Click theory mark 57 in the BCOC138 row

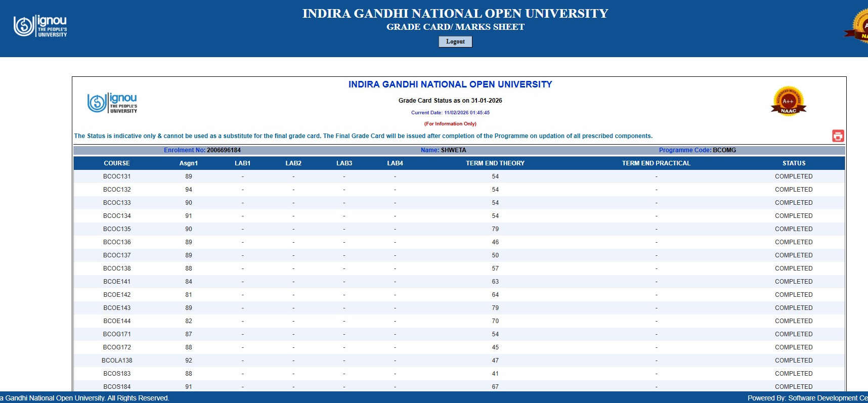pos(495,268)
